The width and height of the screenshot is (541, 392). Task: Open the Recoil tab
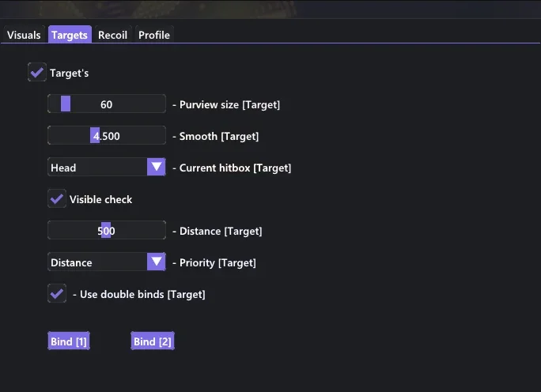coord(113,35)
